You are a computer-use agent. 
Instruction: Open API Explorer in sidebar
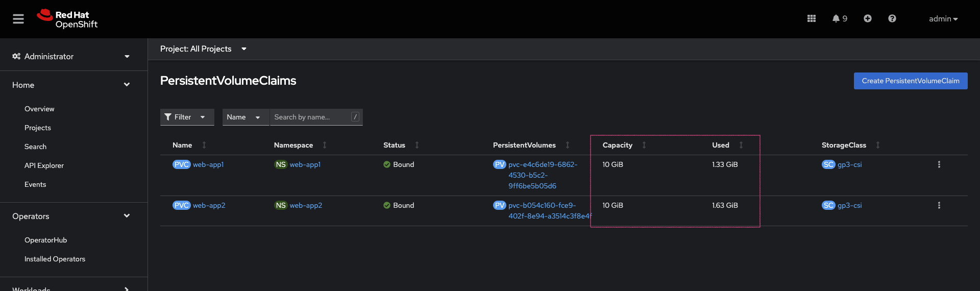click(x=44, y=165)
